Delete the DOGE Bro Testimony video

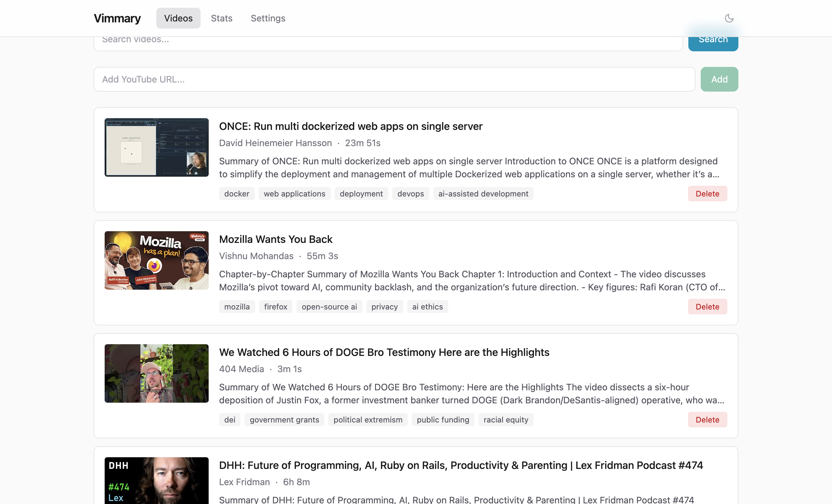(708, 419)
